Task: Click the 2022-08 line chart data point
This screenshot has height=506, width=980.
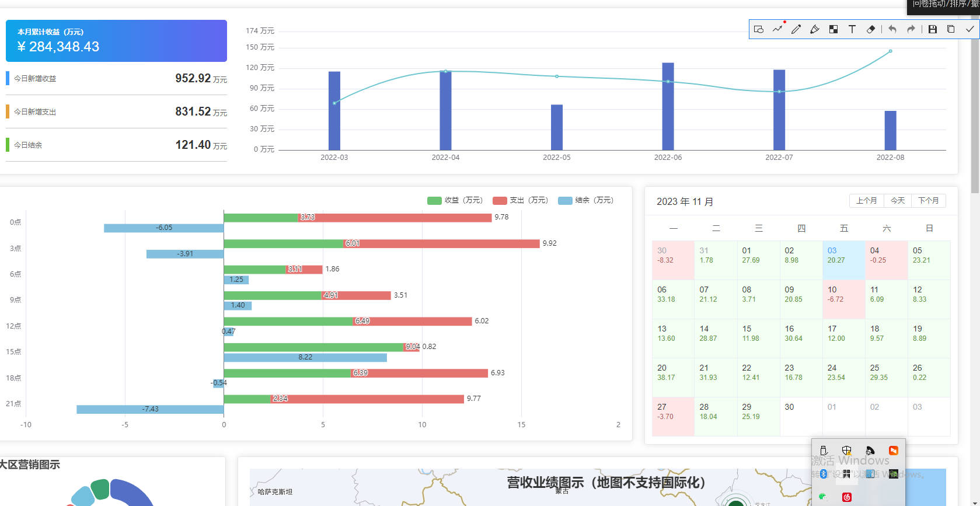Action: click(890, 51)
